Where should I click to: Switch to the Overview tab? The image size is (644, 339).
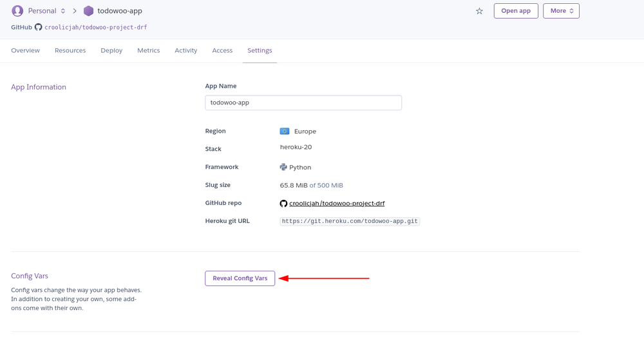tap(26, 50)
